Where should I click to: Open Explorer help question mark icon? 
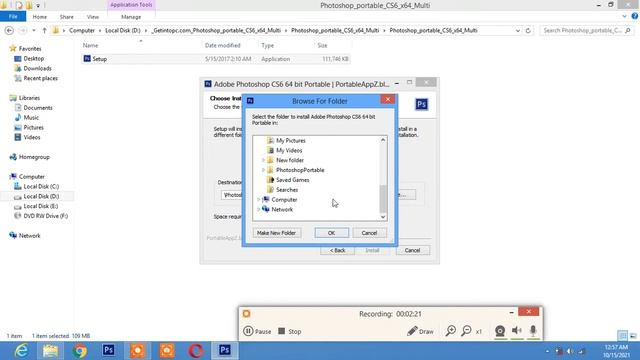click(635, 16)
